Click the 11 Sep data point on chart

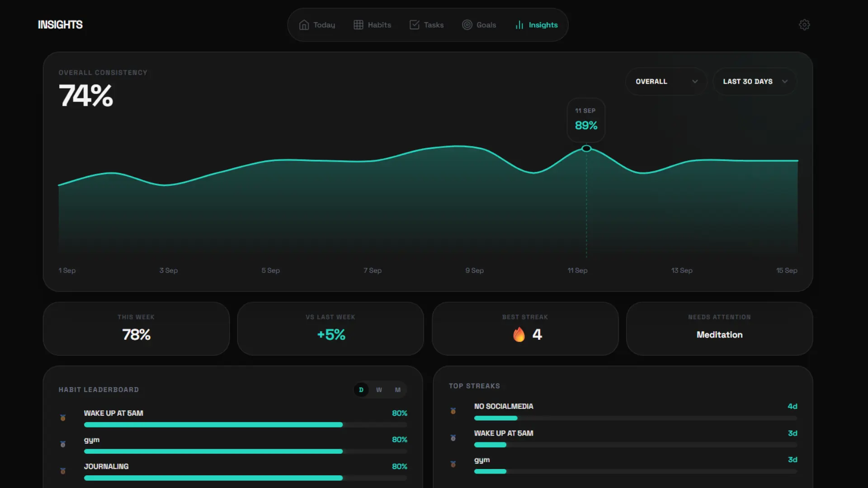pyautogui.click(x=586, y=148)
